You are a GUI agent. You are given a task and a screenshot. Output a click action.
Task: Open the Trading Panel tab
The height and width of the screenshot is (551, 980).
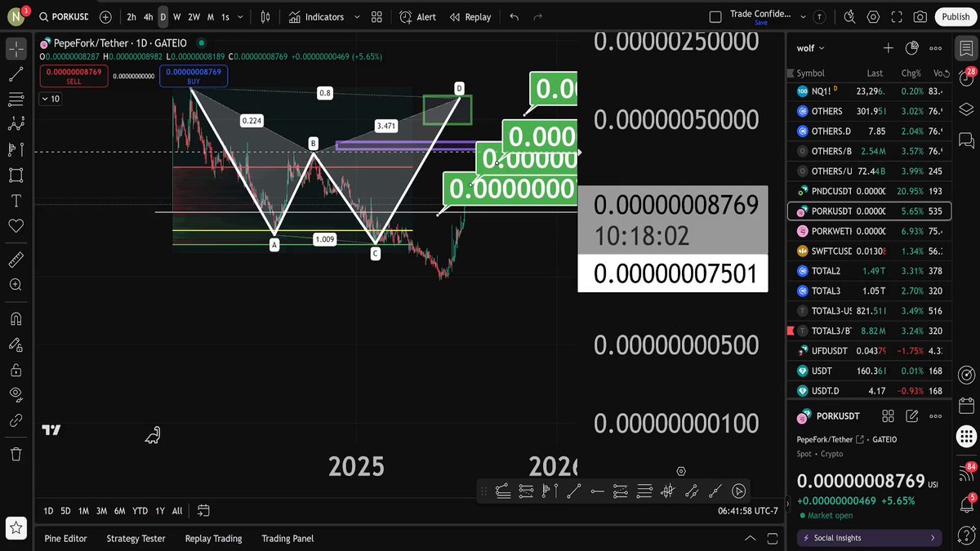click(287, 538)
